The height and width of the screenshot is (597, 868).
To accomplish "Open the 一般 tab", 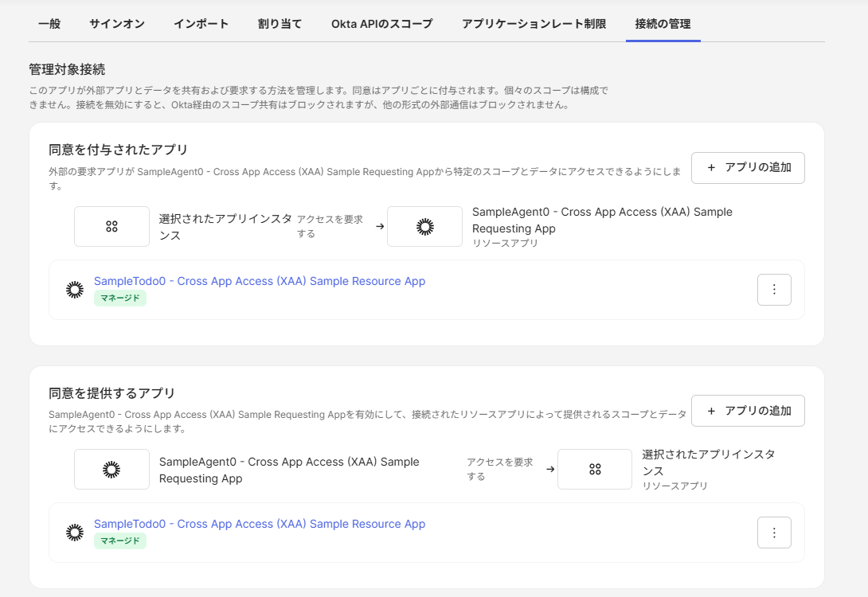I will click(49, 24).
